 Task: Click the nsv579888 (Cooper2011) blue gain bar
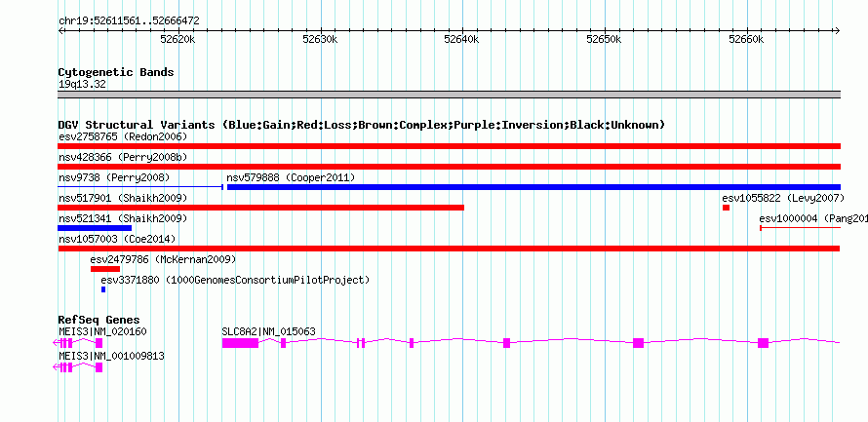click(x=533, y=187)
